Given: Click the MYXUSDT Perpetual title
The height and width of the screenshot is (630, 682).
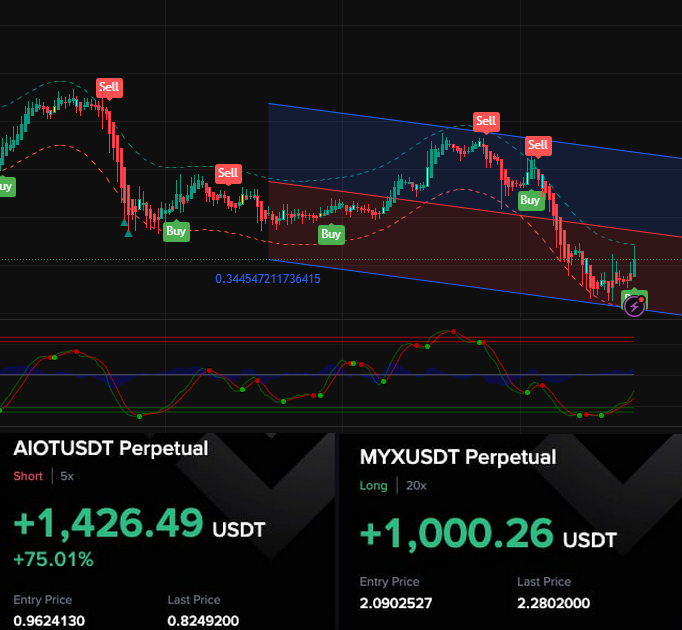Looking at the screenshot, I should point(458,457).
